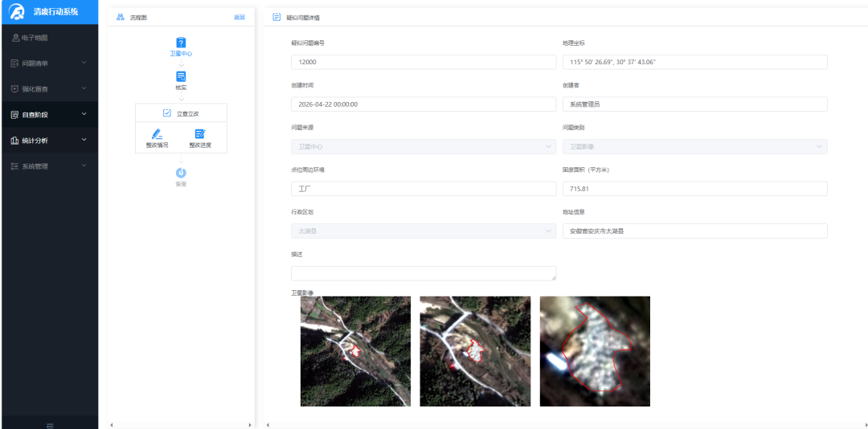Open the 整改进度 step icon
This screenshot has width=868, height=429.
pyautogui.click(x=200, y=134)
